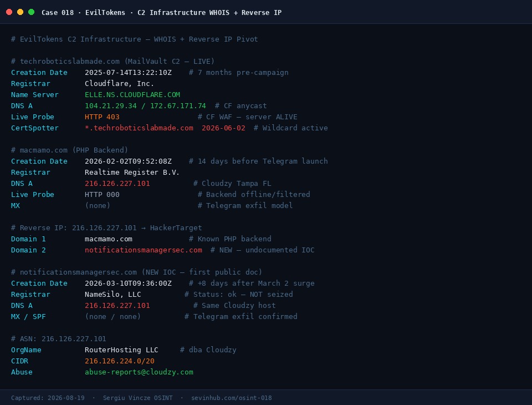Select the timestamp 2025-07-14T13:22:10Z
The height and width of the screenshot is (405, 532).
point(128,72)
